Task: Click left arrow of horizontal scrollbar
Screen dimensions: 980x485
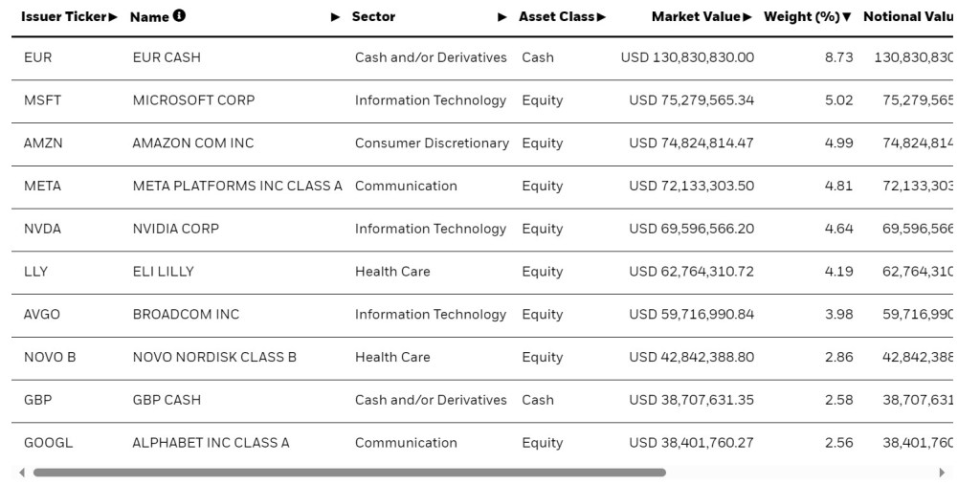Action: [22, 473]
